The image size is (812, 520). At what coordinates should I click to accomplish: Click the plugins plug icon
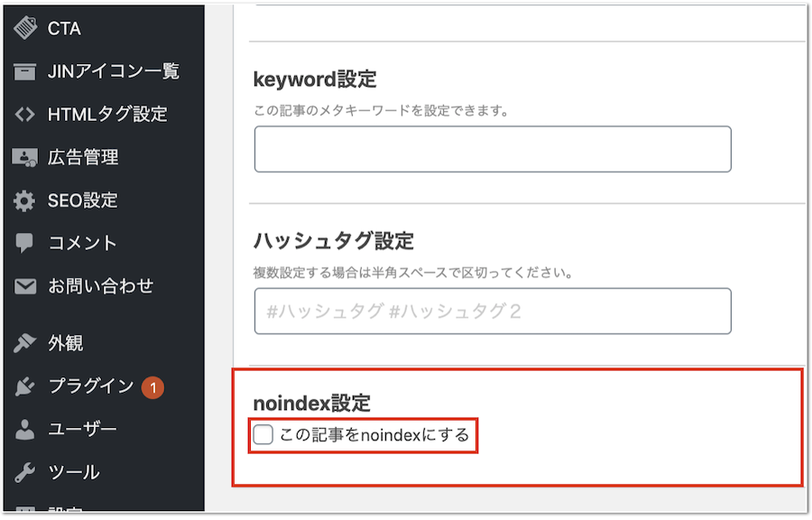point(24,386)
